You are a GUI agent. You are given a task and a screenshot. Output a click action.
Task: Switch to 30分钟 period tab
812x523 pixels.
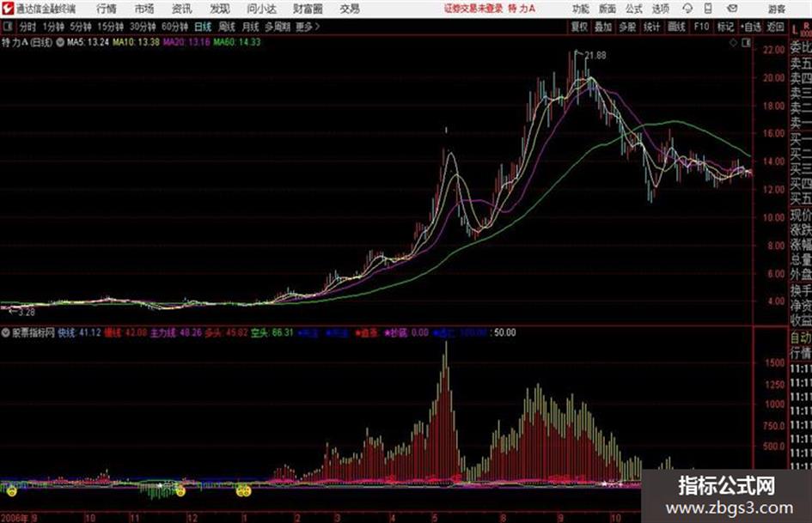click(143, 27)
